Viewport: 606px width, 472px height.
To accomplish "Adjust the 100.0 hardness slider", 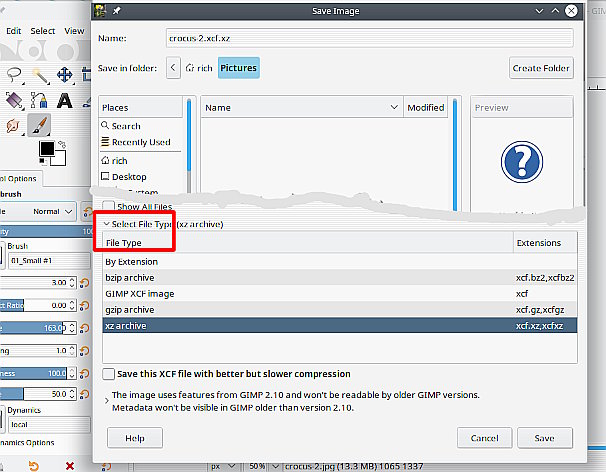I will (33, 373).
